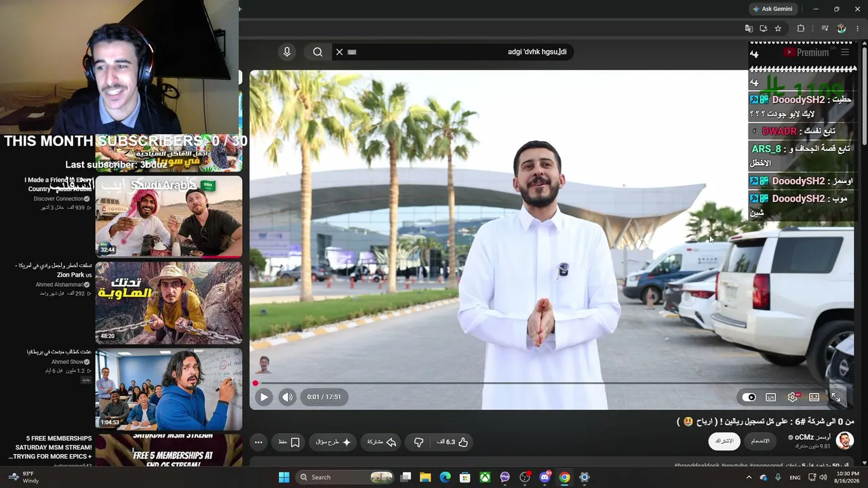
Task: Open the OneDrive cloud tray icon
Action: click(764, 477)
